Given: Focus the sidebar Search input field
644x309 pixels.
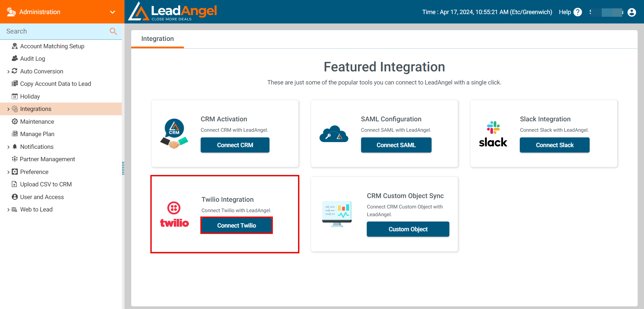Looking at the screenshot, I should click(55, 31).
